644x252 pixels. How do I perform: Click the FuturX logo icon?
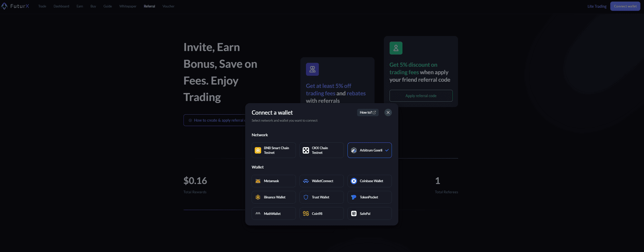tap(5, 6)
